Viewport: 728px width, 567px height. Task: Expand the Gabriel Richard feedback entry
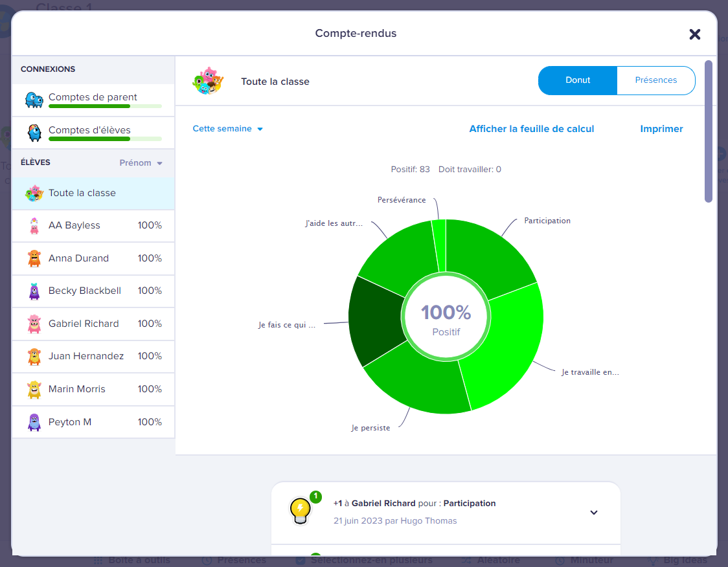593,511
